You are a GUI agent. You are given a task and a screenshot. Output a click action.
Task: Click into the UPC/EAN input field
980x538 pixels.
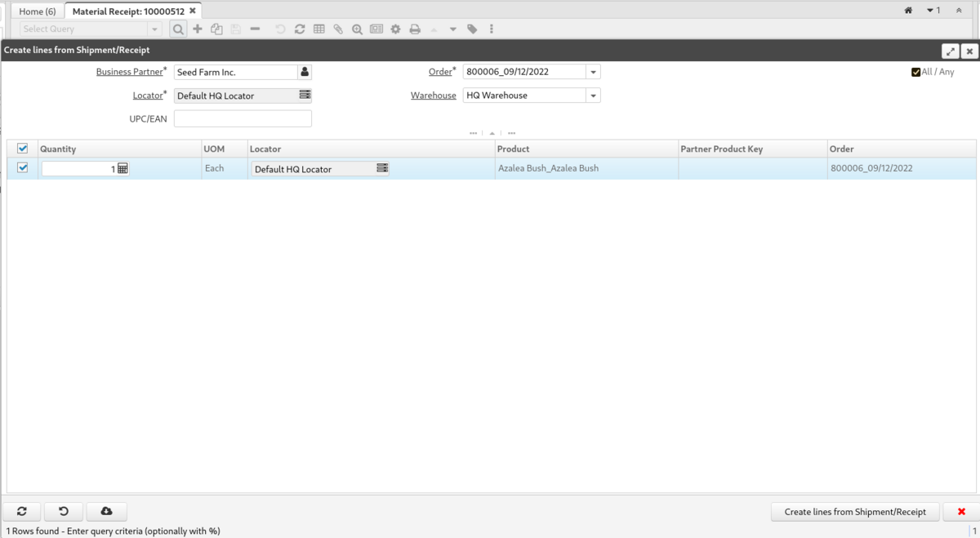coord(243,119)
